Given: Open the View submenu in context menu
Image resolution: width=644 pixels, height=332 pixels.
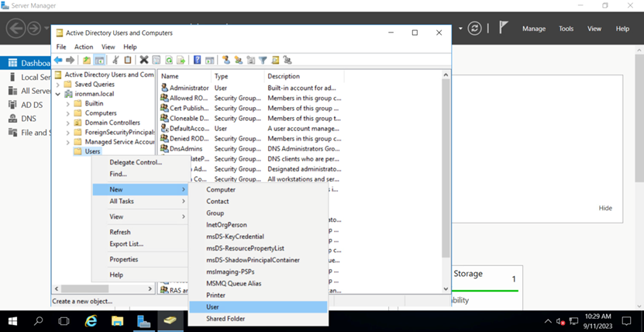Looking at the screenshot, I should point(140,216).
